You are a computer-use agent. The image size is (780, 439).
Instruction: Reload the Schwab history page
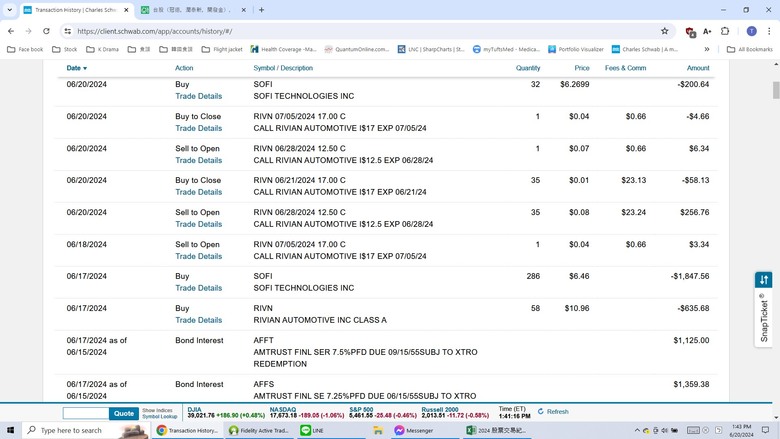[46, 31]
